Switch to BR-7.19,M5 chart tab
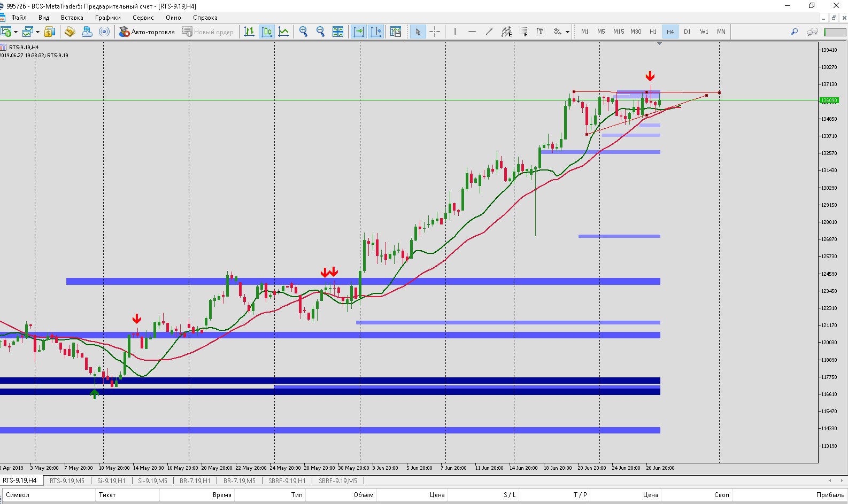This screenshot has height=504, width=848. click(x=239, y=481)
